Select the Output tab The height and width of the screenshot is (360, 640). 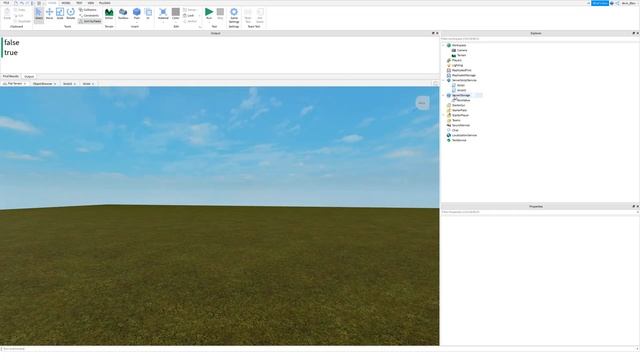pyautogui.click(x=29, y=76)
